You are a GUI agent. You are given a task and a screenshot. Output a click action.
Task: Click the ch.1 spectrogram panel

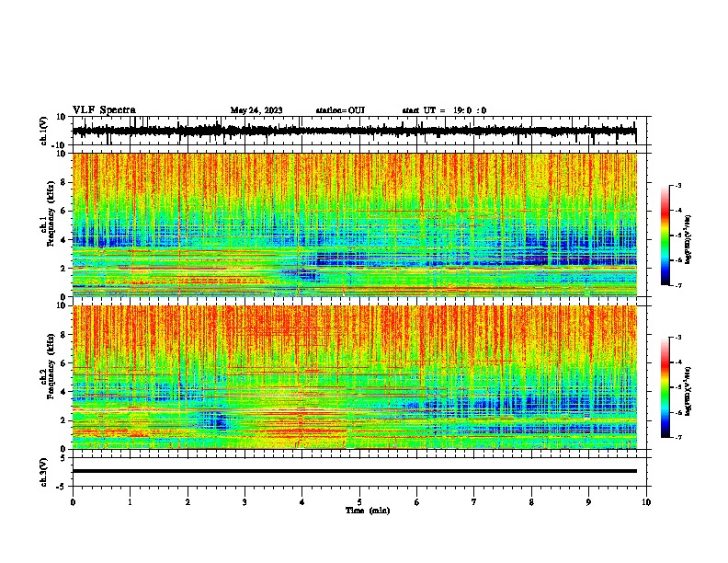[354, 224]
